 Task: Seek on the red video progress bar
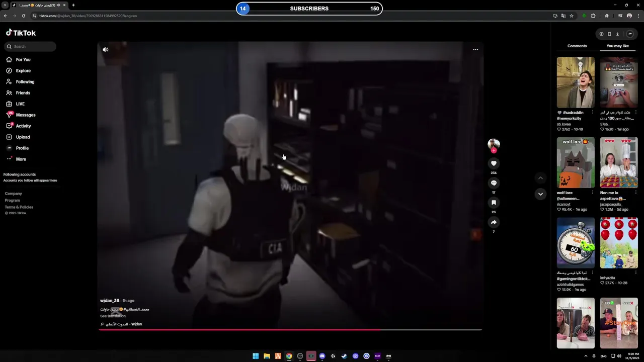pos(290,330)
